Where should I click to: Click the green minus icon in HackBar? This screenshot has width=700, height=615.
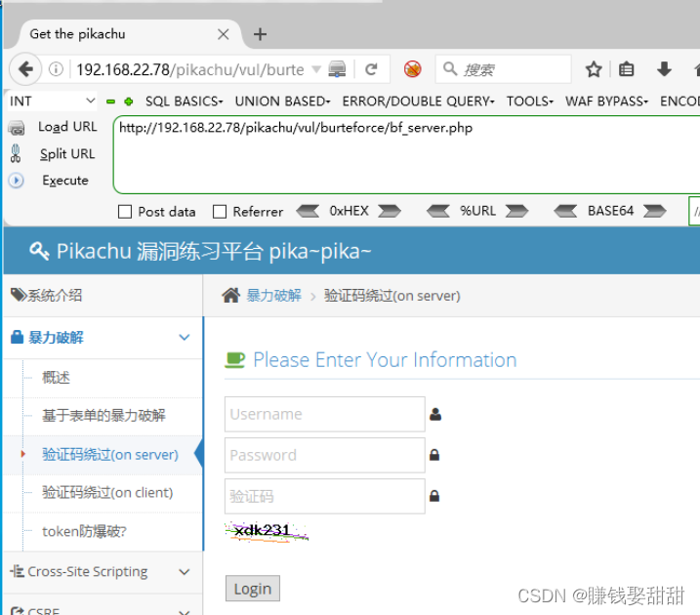click(x=110, y=102)
